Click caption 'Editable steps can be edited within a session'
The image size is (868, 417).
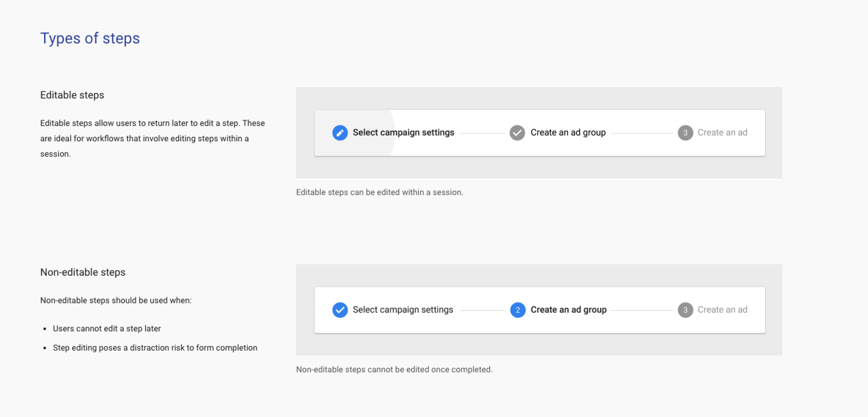[x=379, y=192]
